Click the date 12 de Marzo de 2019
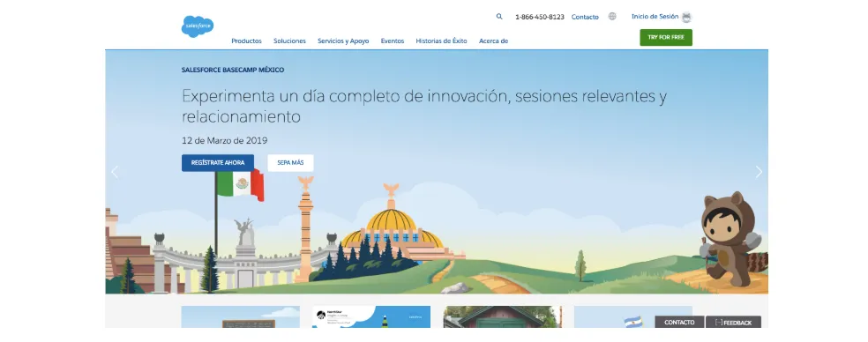 (224, 140)
